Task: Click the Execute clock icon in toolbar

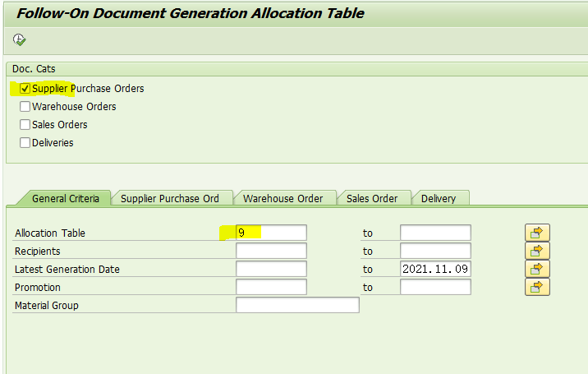Action: [19, 39]
